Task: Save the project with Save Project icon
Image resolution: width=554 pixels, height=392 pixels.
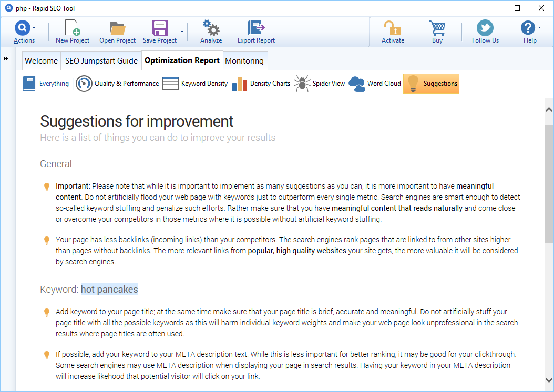Action: point(159,28)
